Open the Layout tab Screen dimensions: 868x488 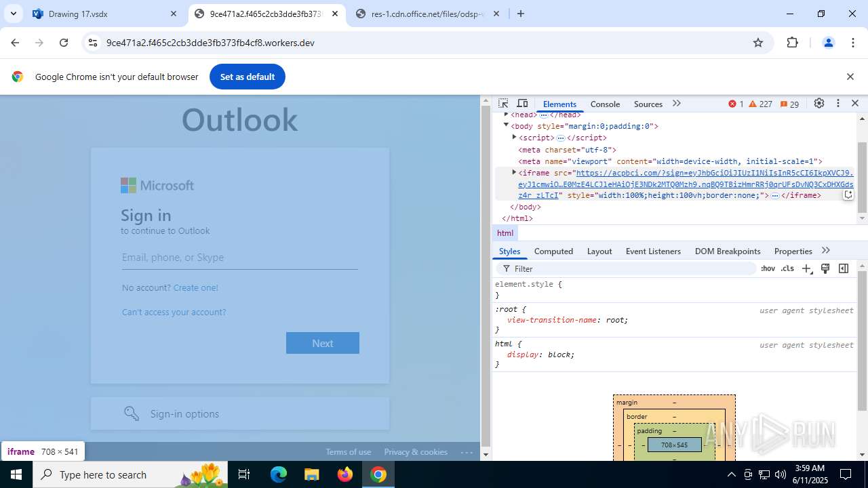tap(599, 251)
